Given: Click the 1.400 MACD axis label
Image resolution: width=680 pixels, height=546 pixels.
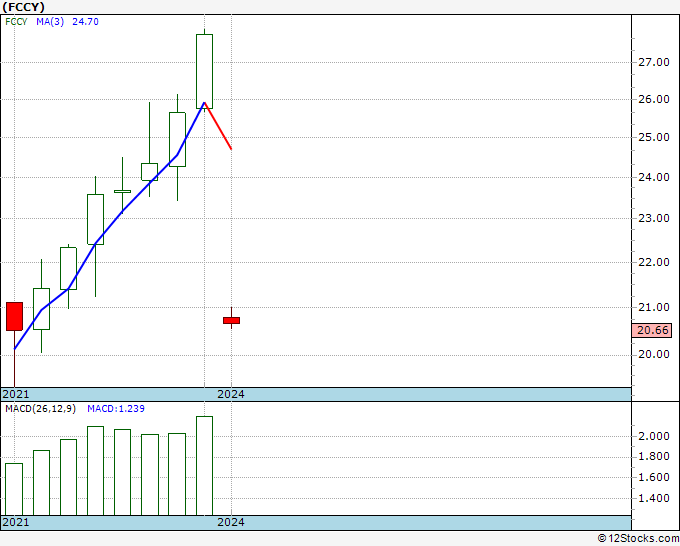Looking at the screenshot, I should tap(654, 498).
